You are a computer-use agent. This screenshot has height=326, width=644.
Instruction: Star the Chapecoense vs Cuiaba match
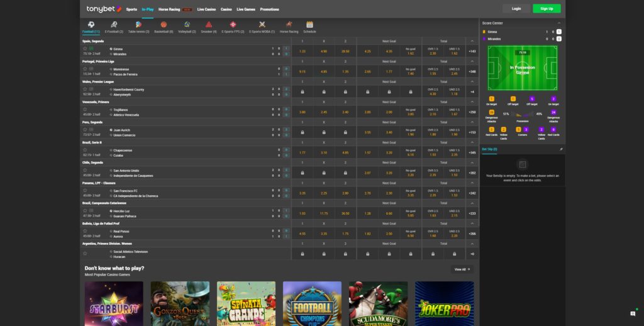coord(85,150)
